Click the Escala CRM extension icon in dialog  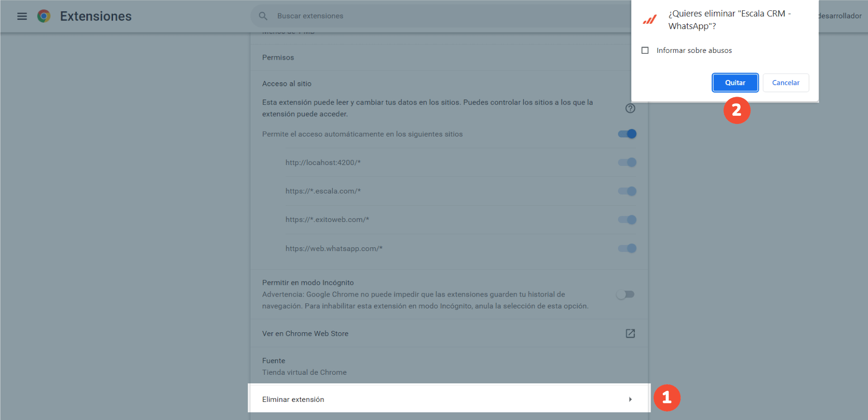(650, 19)
